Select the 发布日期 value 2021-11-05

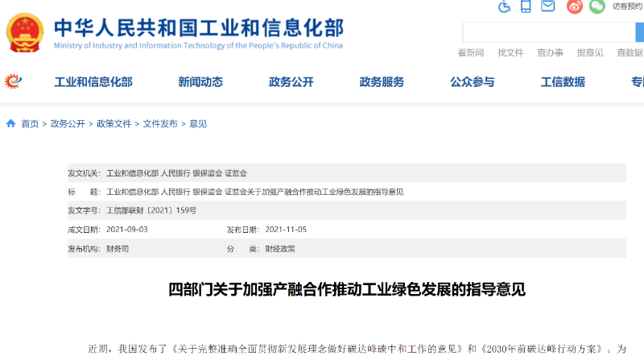(286, 230)
